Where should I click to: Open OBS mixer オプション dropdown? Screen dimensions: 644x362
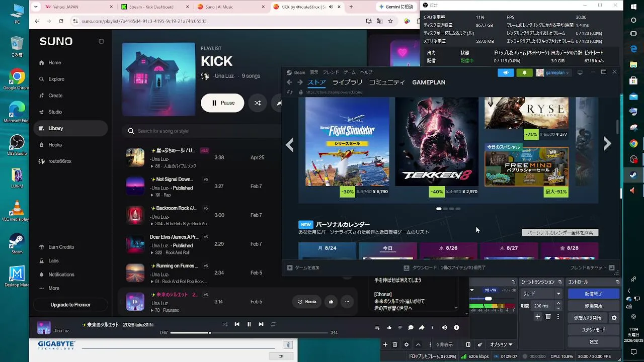tap(501, 345)
